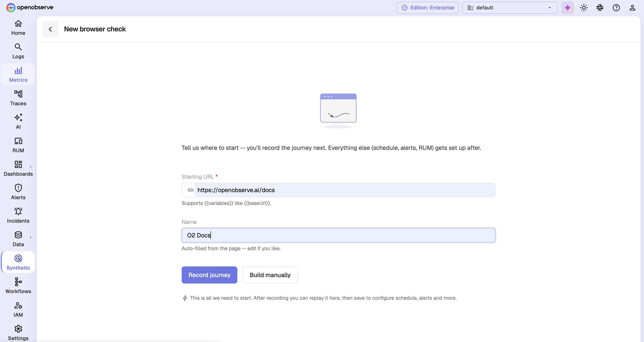Open the AI sidebar section
This screenshot has height=342, width=644.
coord(18,121)
